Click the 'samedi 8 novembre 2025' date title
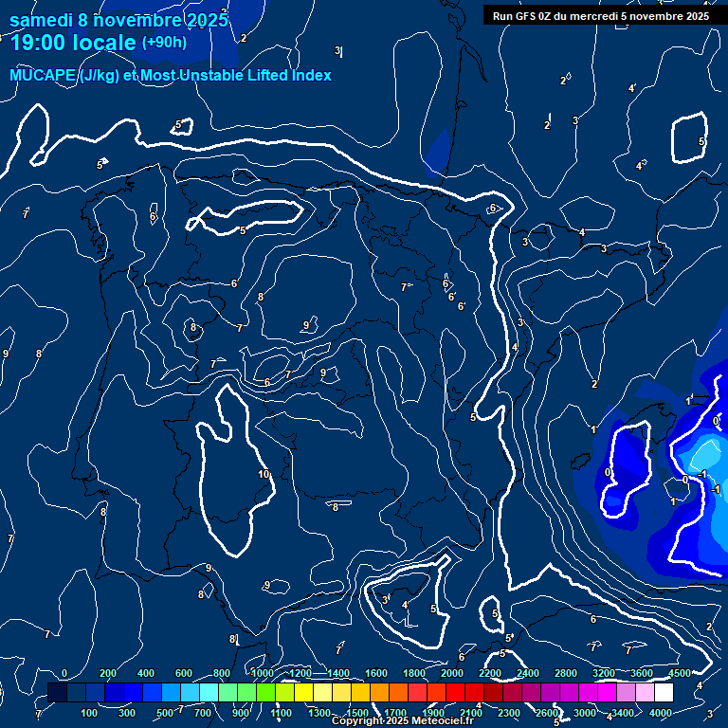 [x=118, y=21]
